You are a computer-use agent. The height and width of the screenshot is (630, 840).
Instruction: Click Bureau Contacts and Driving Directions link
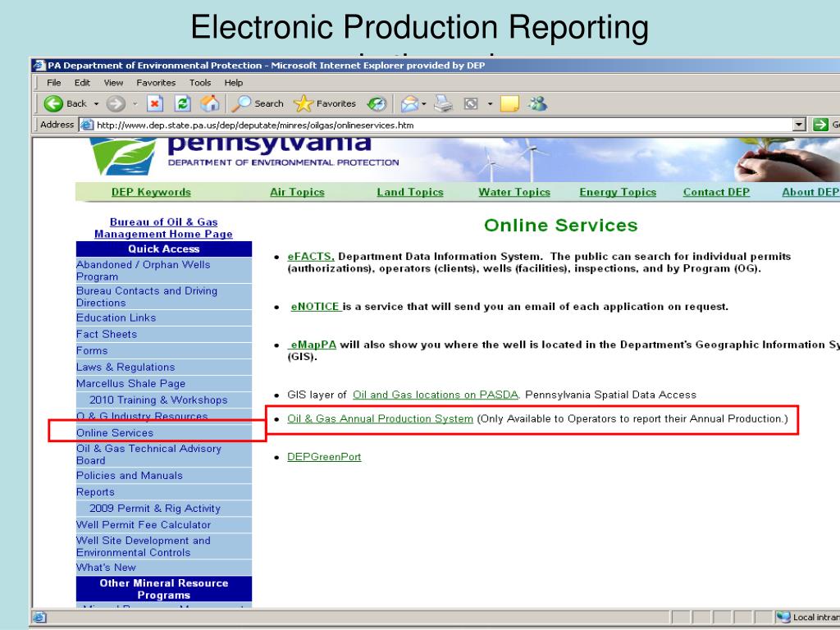click(147, 296)
